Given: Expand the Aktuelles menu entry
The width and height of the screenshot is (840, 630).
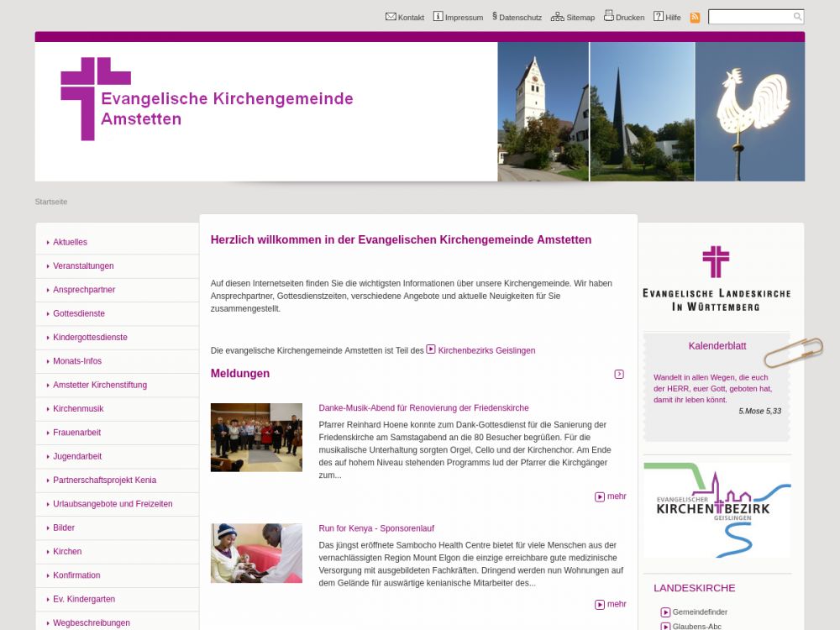Looking at the screenshot, I should coord(70,242).
